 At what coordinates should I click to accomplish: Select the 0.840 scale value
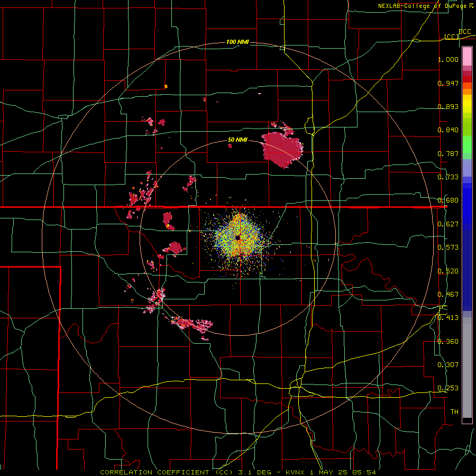[x=448, y=130]
